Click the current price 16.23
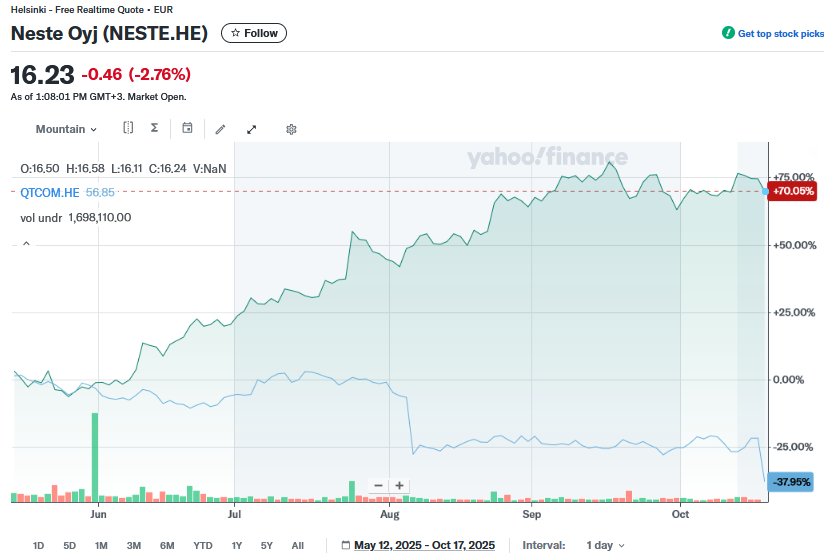 click(42, 75)
